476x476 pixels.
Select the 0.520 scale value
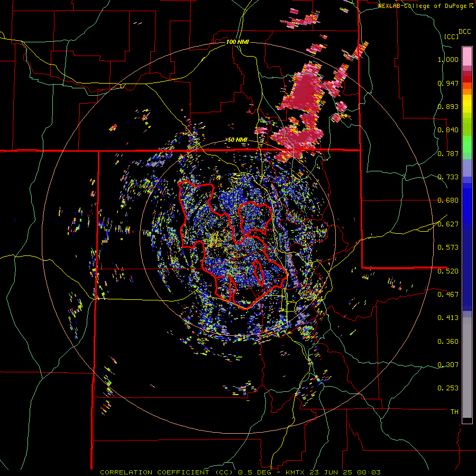click(x=448, y=271)
